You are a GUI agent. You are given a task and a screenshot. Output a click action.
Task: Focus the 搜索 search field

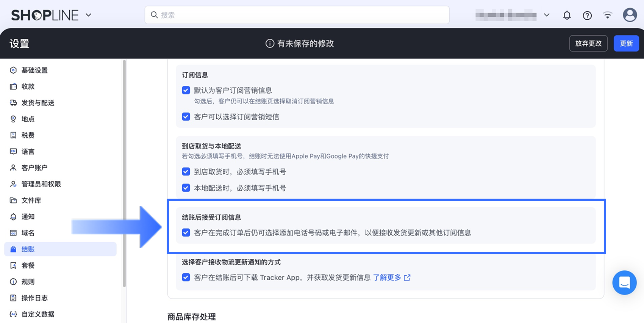[x=297, y=15]
